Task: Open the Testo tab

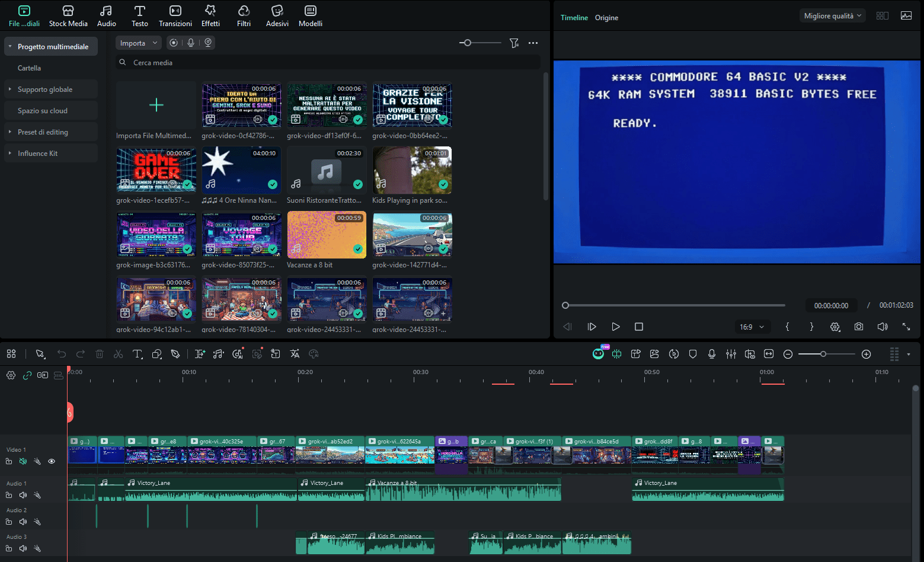Action: 140,16
